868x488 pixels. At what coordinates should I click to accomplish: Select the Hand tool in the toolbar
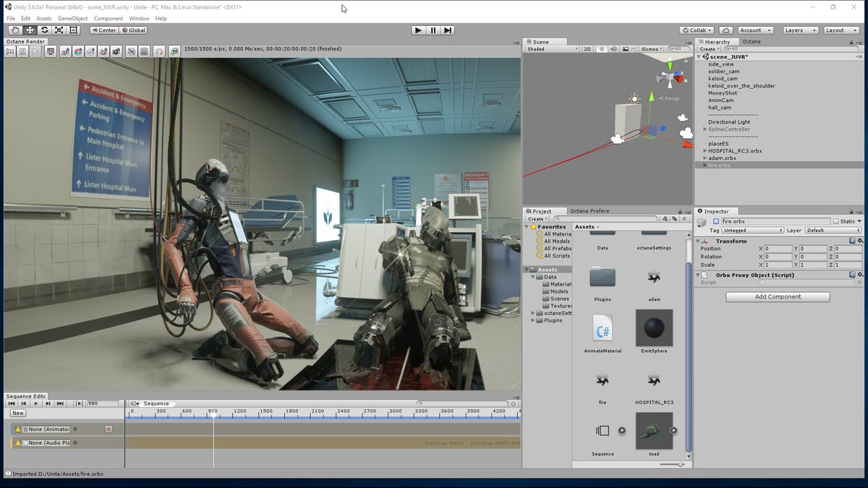(14, 30)
